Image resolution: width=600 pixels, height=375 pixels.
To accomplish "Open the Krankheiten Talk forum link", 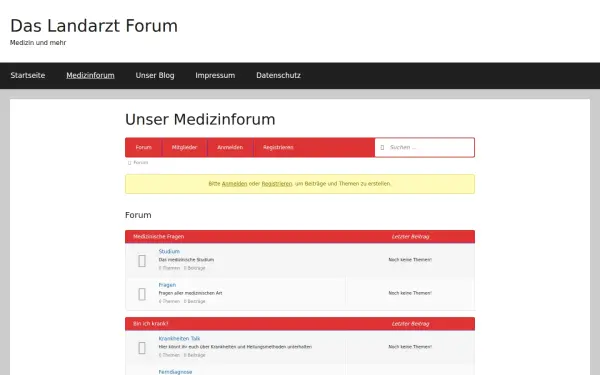I will pos(179,338).
